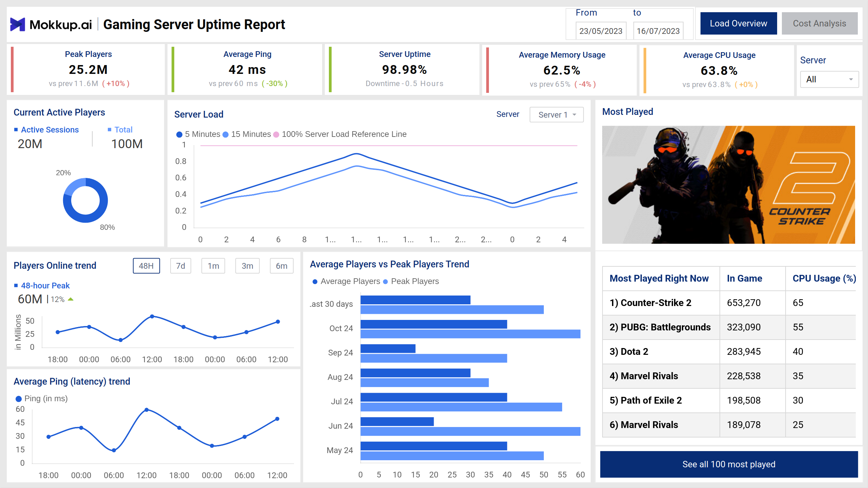
Task: Click the 48-hour Peak legend marker
Action: pyautogui.click(x=16, y=285)
